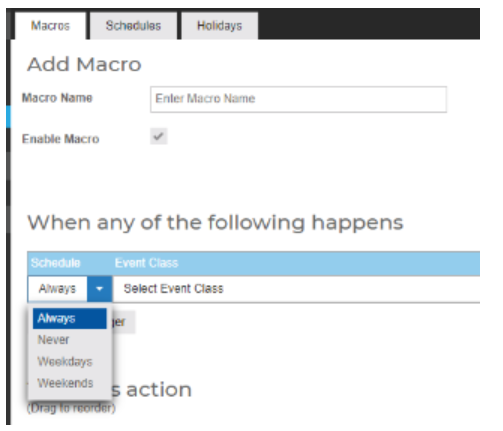Toggle the Enable Macro checkbox

(159, 136)
